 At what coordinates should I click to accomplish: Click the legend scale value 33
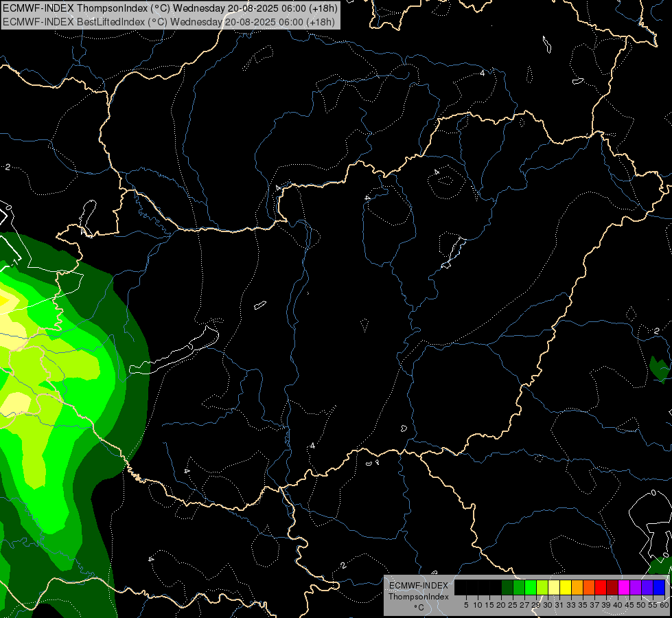571,605
